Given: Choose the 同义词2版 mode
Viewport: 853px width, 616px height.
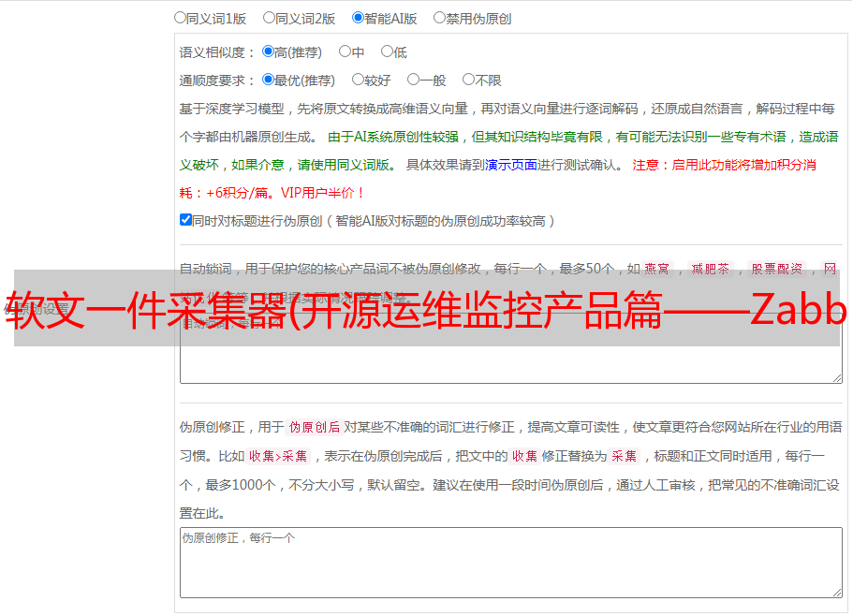Looking at the screenshot, I should tap(269, 18).
